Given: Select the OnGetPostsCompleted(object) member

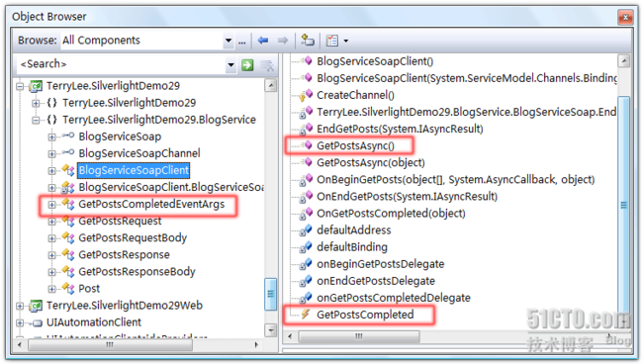Looking at the screenshot, I should 391,213.
